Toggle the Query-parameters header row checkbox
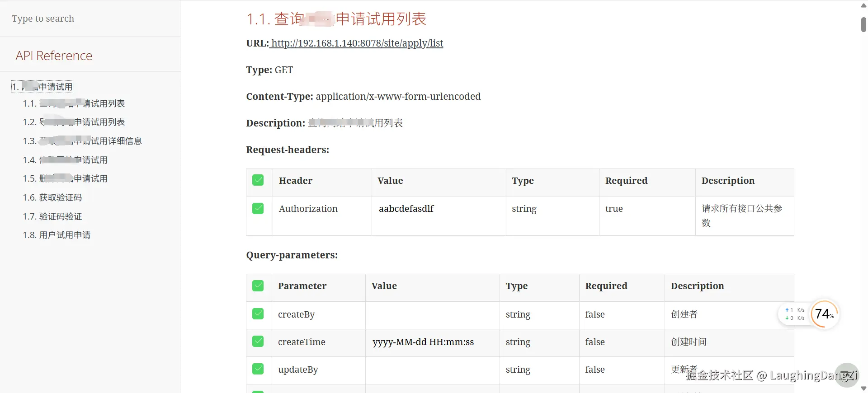The image size is (868, 393). (x=258, y=285)
